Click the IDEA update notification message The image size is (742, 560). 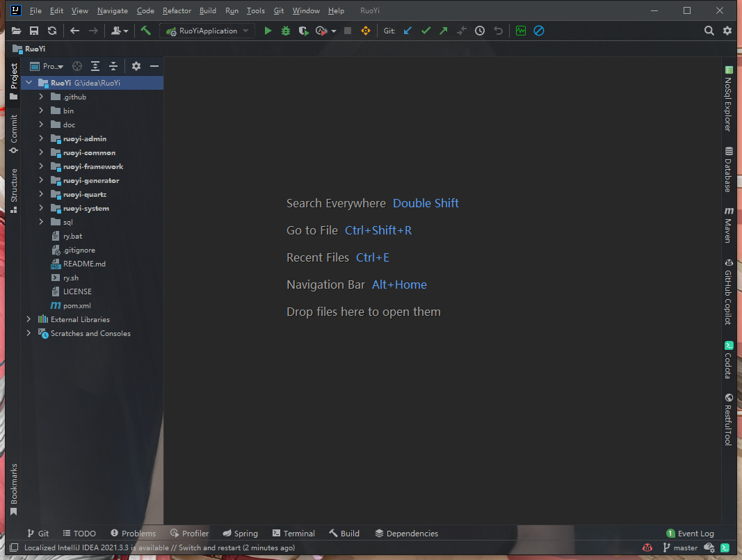pyautogui.click(x=159, y=547)
